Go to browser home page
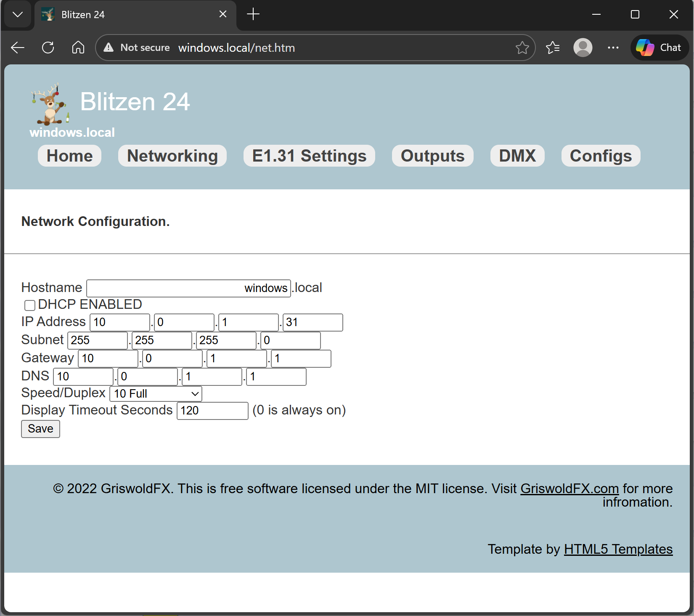Screen dimensions: 694x616 (78, 48)
